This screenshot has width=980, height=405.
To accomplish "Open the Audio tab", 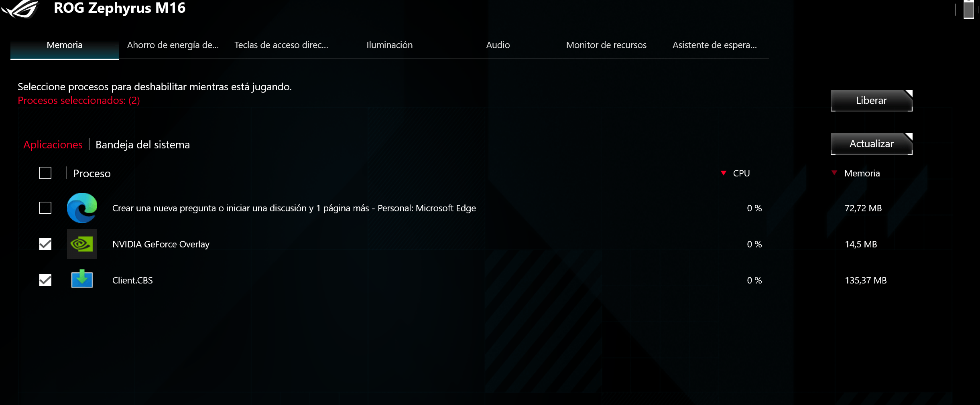I will click(498, 45).
